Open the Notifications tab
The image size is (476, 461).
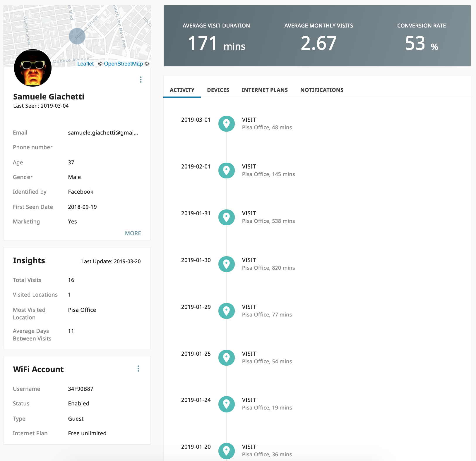pyautogui.click(x=322, y=90)
